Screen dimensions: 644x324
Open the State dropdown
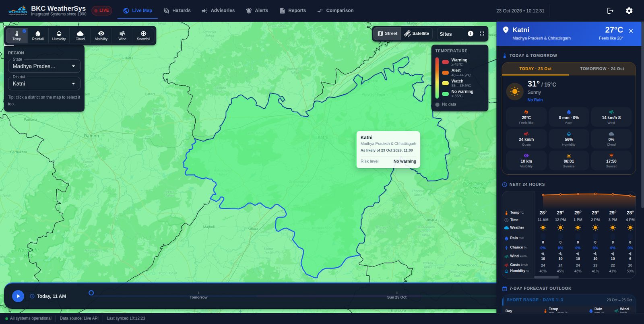[44, 66]
